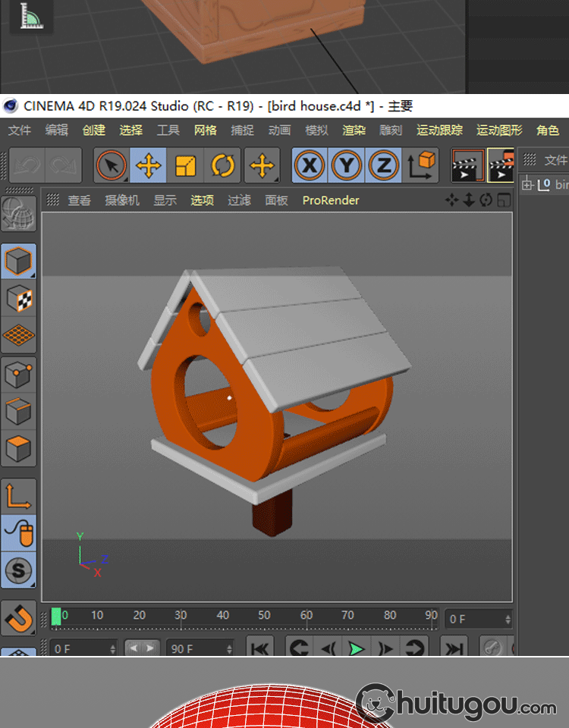Toggle Snap magnet icon

pos(18,619)
